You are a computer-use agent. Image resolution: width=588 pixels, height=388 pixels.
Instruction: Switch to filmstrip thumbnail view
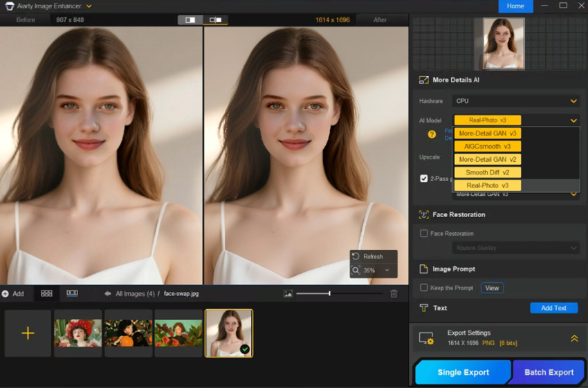[73, 293]
